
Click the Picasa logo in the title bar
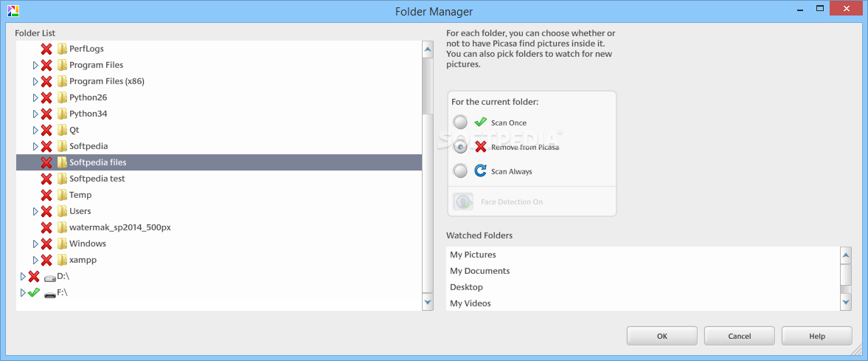click(x=13, y=10)
